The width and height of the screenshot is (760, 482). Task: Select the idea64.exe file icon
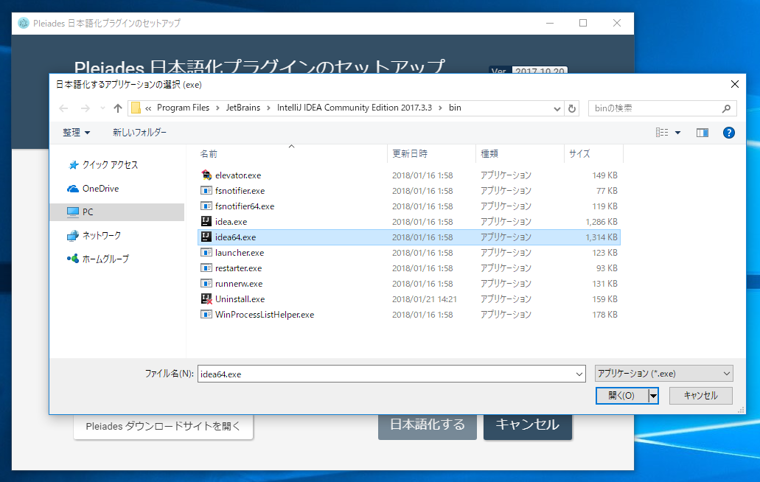coord(206,237)
